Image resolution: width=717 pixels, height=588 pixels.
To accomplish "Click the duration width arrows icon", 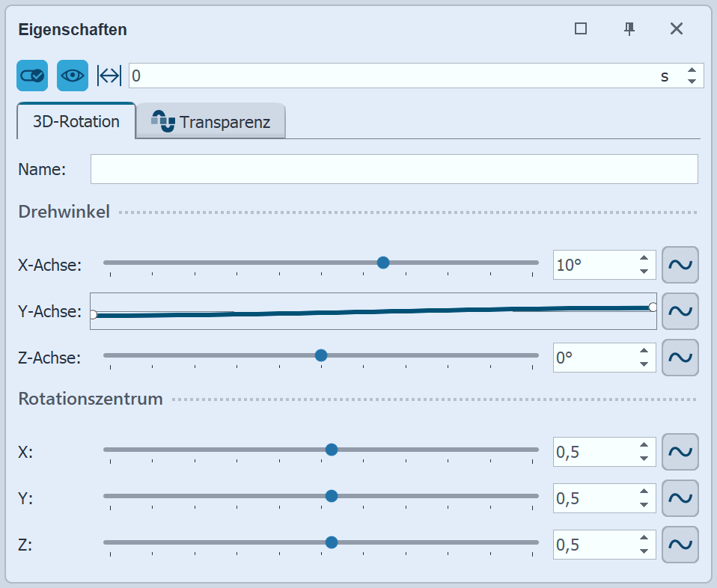I will pyautogui.click(x=109, y=76).
